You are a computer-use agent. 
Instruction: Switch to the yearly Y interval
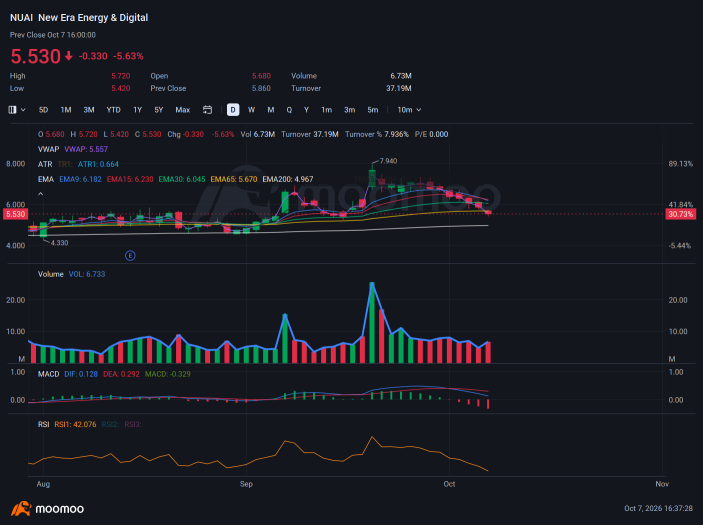pos(307,110)
